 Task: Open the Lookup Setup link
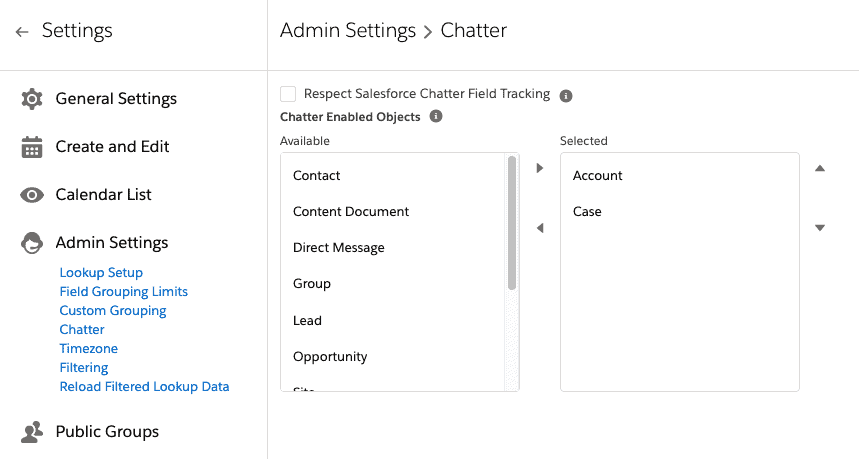(x=101, y=272)
